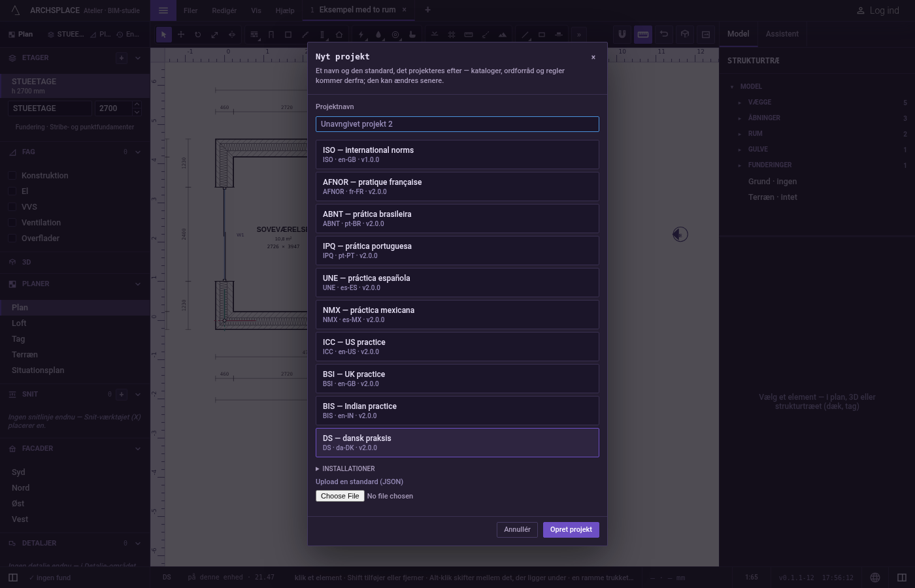Show more tools with the overflow chevron
Screen dimensions: 915x588
point(578,35)
